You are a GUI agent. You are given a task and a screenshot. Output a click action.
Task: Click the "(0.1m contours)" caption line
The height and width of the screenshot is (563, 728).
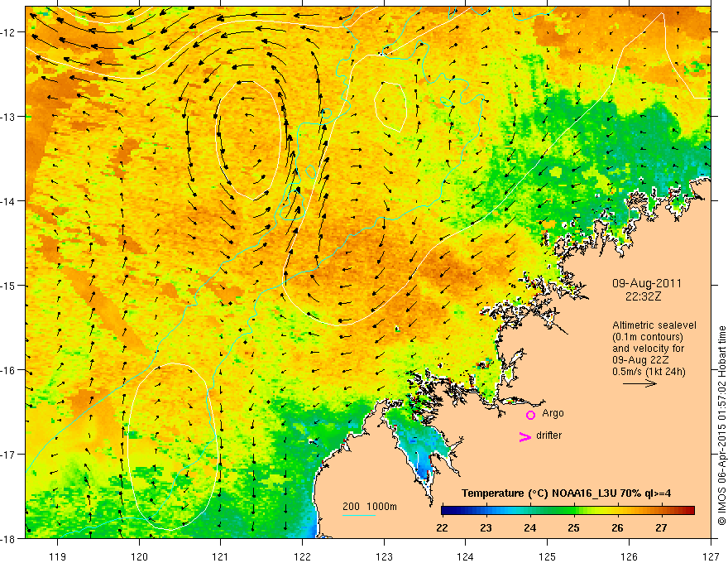pos(648,337)
